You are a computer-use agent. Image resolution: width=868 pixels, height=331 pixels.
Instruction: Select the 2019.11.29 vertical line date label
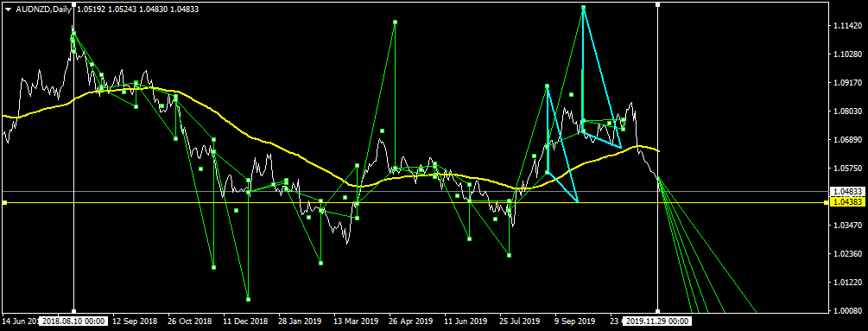point(657,321)
